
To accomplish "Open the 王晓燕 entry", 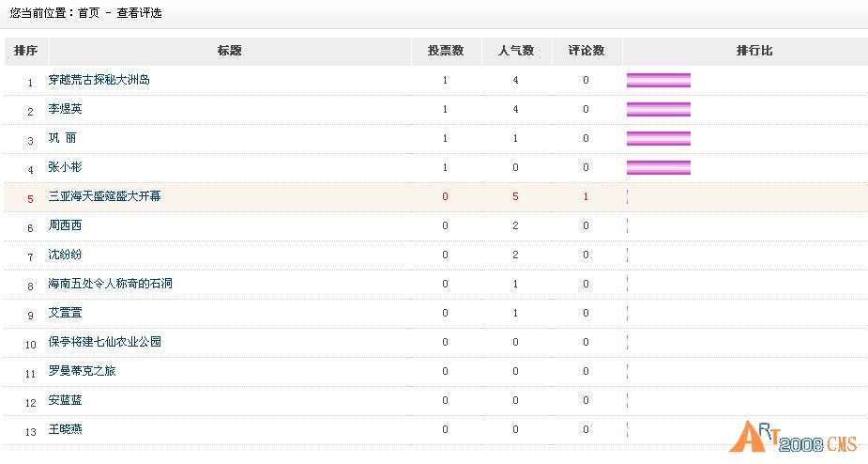I will (65, 429).
